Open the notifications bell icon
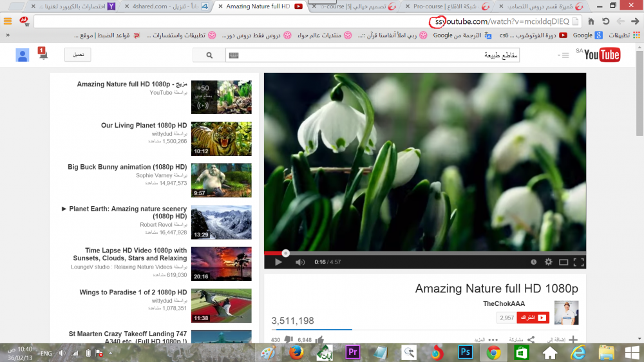The height and width of the screenshot is (362, 644). tap(43, 55)
